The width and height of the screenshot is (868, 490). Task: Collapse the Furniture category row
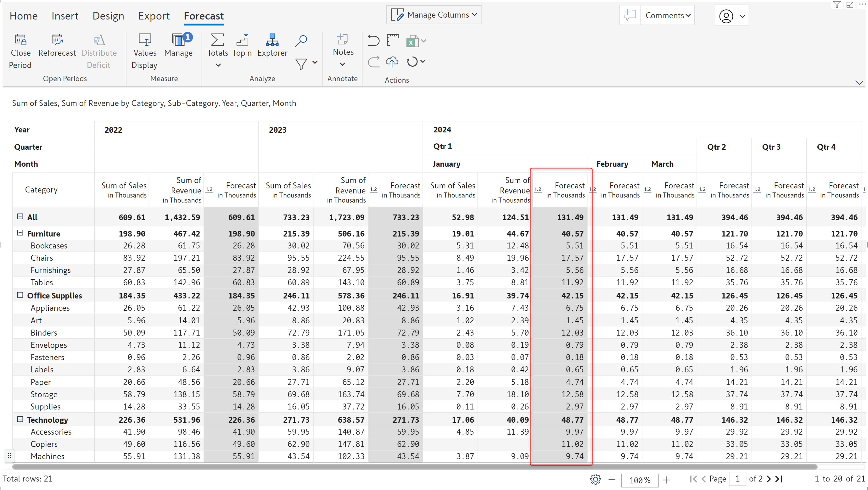click(20, 233)
